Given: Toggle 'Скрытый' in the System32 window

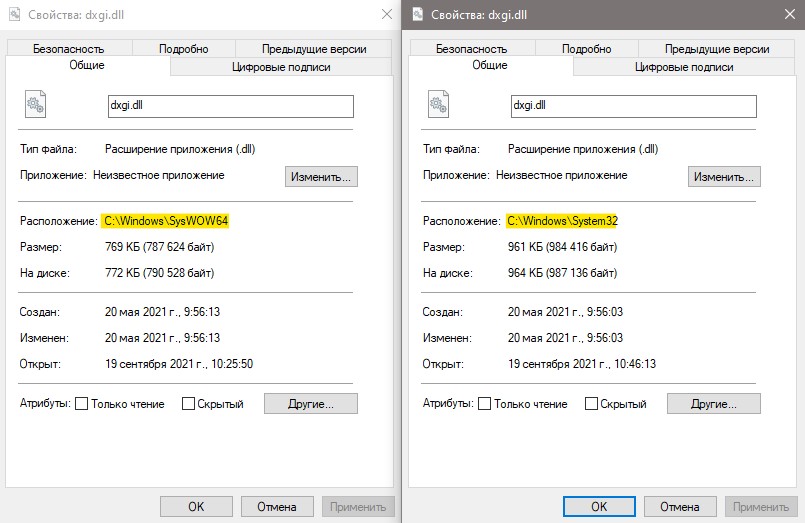Looking at the screenshot, I should tap(591, 403).
